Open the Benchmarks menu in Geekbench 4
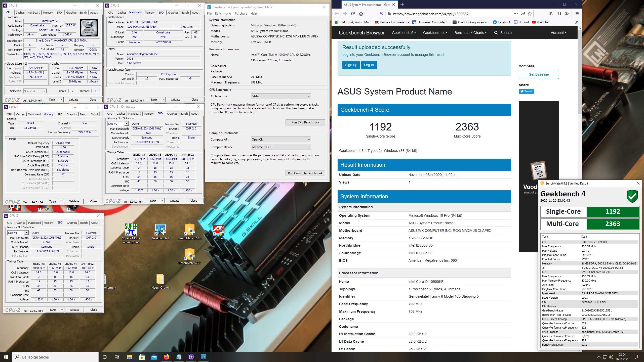This screenshot has width=644, height=362. [x=223, y=14]
